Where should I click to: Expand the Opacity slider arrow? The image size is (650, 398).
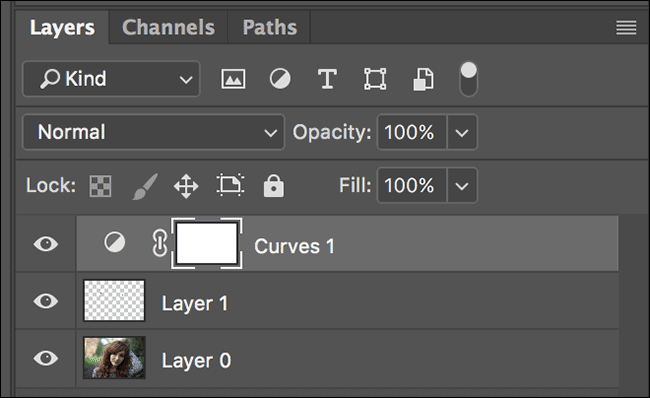pos(462,133)
